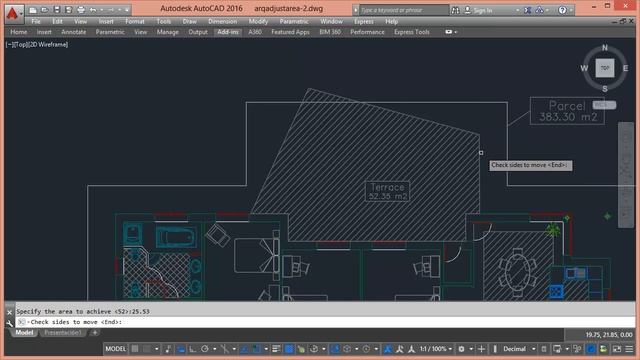
Task: Select the Add-ins ribbon tab
Action: point(228,32)
